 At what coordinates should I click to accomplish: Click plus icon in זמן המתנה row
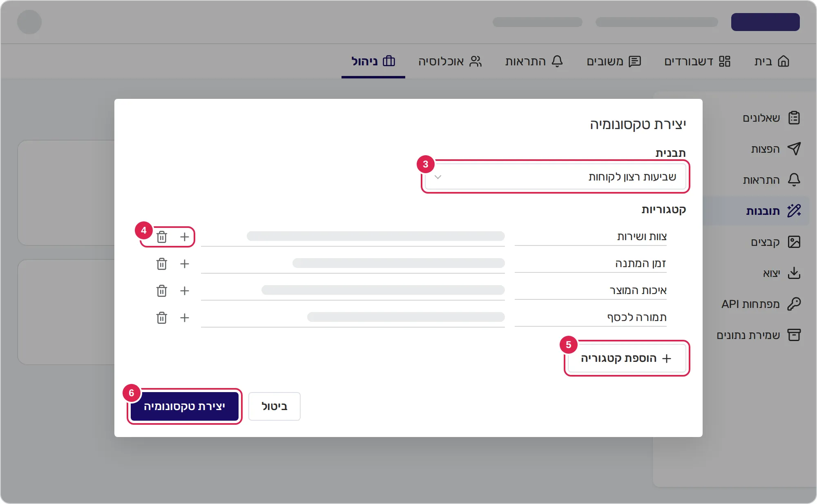pyautogui.click(x=185, y=264)
